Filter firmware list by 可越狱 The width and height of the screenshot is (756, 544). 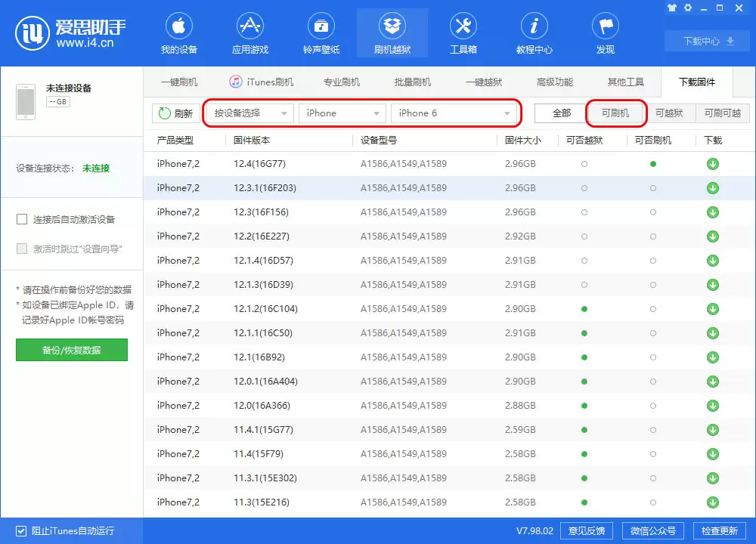(x=669, y=113)
